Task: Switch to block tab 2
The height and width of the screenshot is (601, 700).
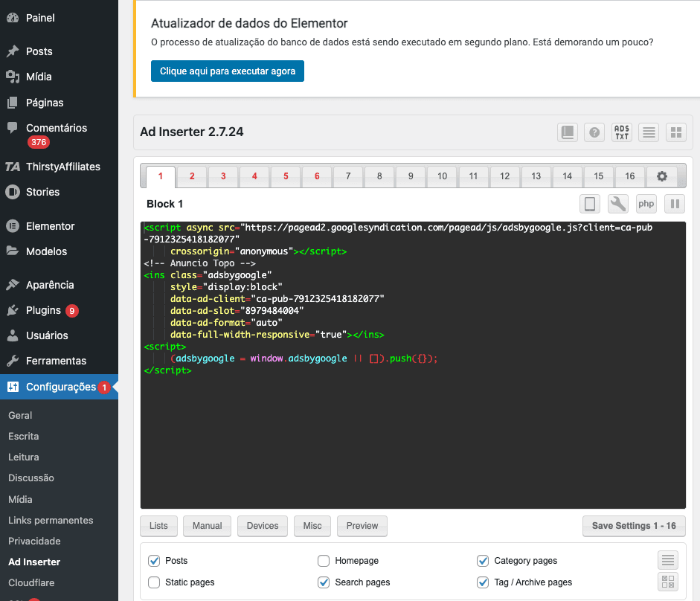Action: (x=192, y=176)
